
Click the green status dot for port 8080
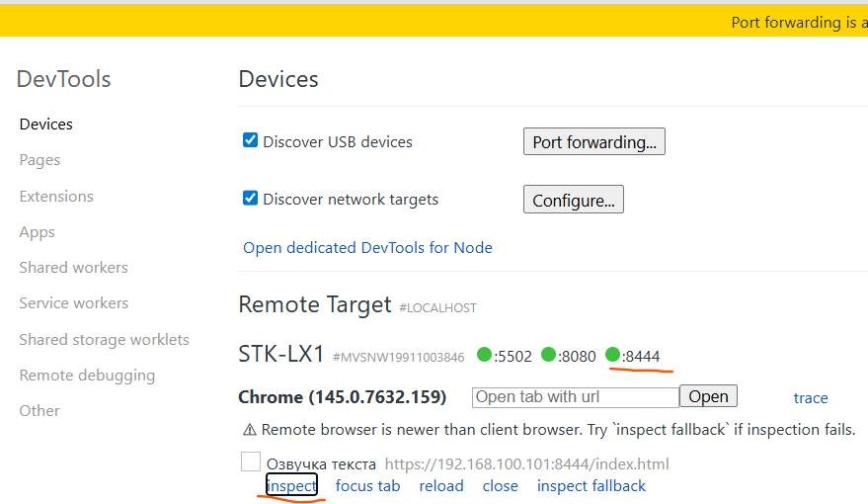(549, 355)
